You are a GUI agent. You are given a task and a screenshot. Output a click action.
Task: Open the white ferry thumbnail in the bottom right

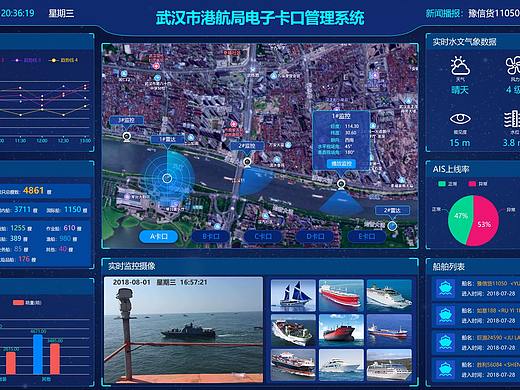[389, 365]
